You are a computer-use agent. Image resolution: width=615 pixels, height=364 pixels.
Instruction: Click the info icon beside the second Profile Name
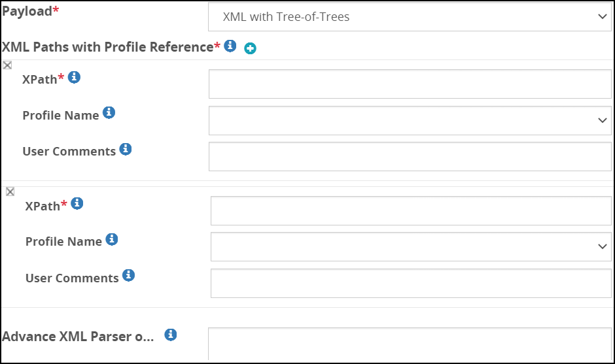(x=112, y=239)
